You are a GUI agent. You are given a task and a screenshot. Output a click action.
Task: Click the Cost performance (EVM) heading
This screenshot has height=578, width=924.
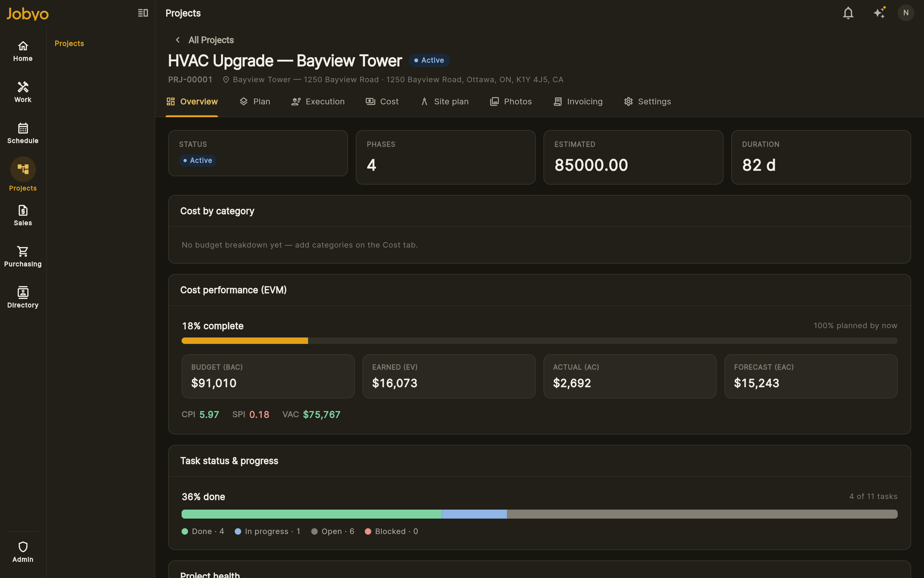pyautogui.click(x=233, y=290)
